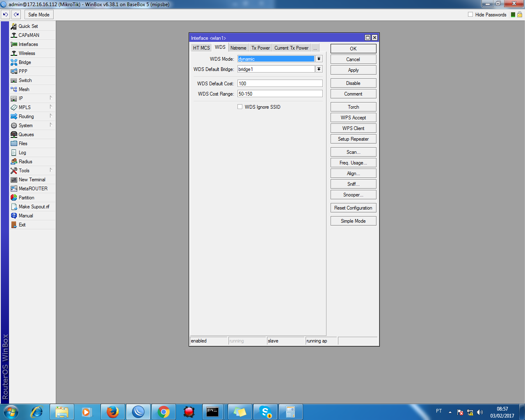Open the MetaROUTER menu icon

click(14, 189)
